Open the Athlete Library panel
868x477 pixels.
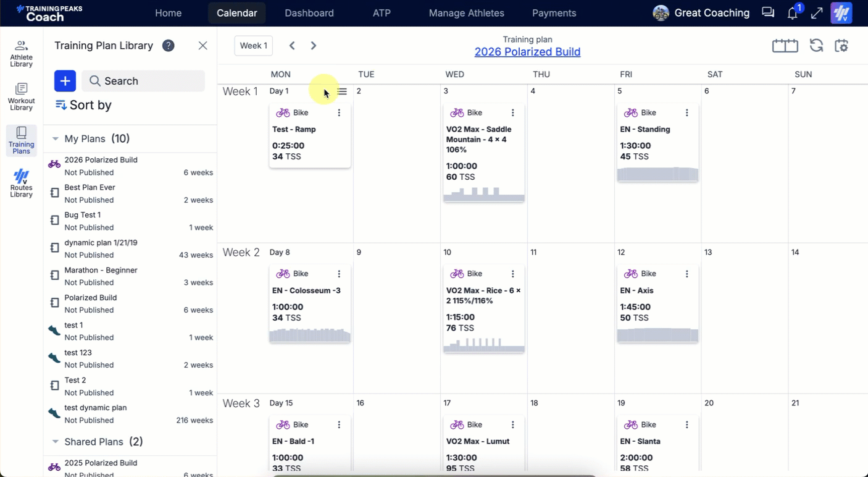[x=21, y=53]
